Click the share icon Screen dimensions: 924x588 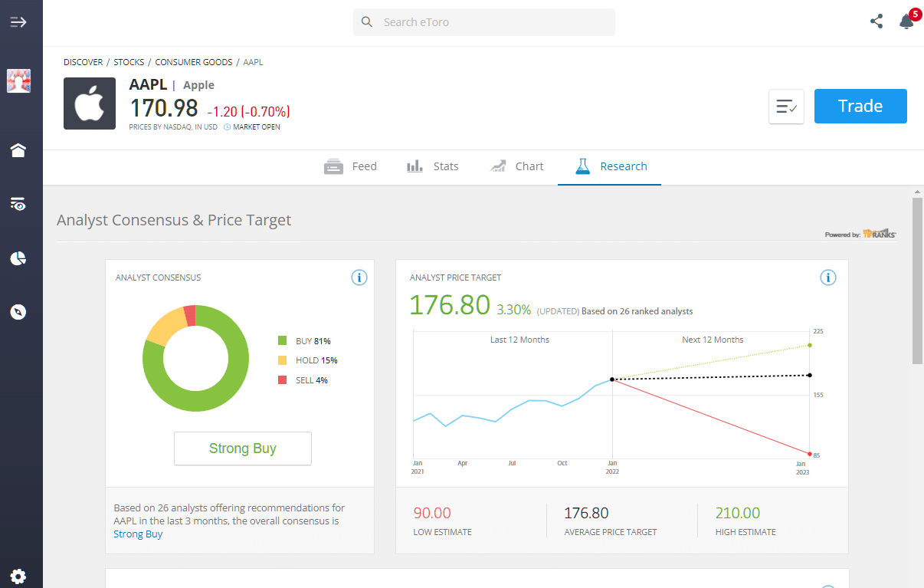coord(876,21)
